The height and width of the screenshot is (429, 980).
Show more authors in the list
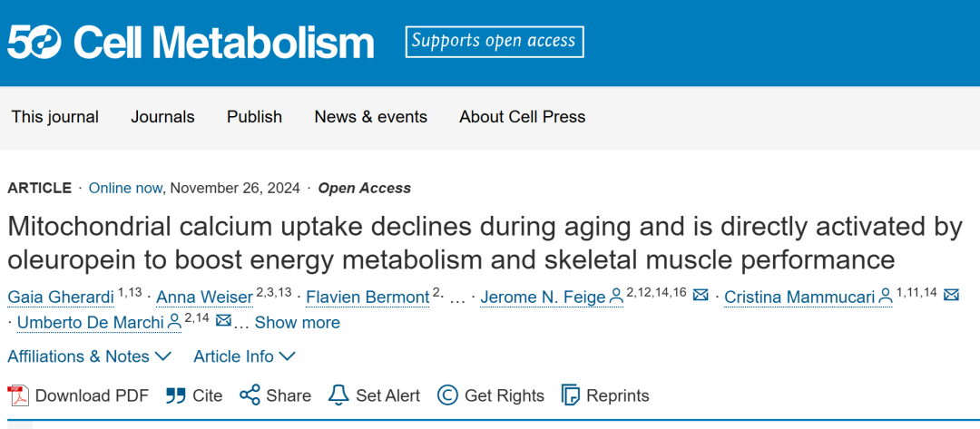[297, 323]
